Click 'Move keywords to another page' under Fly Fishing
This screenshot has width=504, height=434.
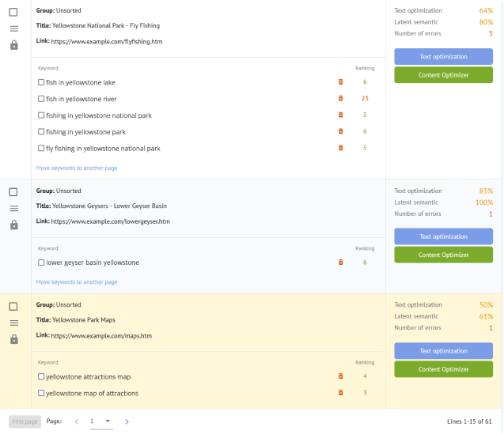(x=77, y=168)
